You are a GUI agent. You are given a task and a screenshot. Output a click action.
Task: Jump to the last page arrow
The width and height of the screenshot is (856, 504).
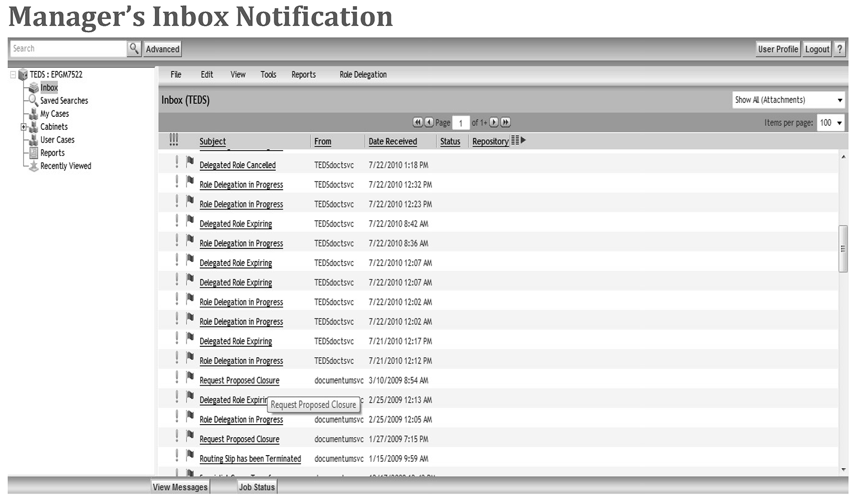click(505, 122)
